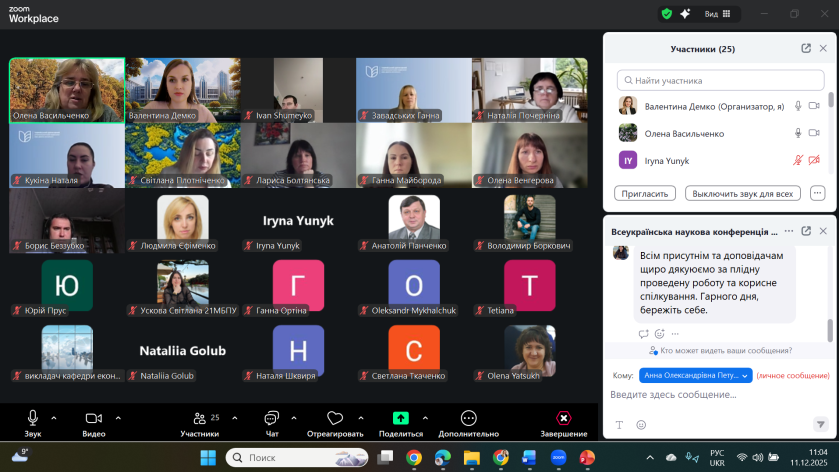Click the Nataliia Golub tile
839x472 pixels.
coord(182,352)
